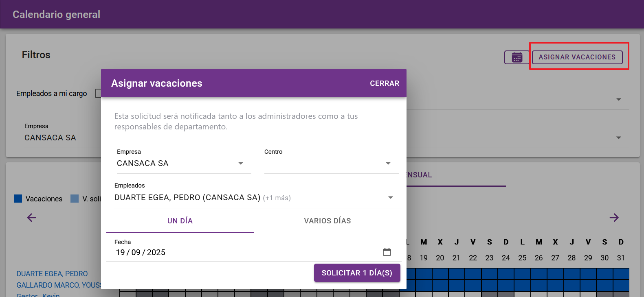Advance to next month with right arrow
644x297 pixels.
(614, 218)
